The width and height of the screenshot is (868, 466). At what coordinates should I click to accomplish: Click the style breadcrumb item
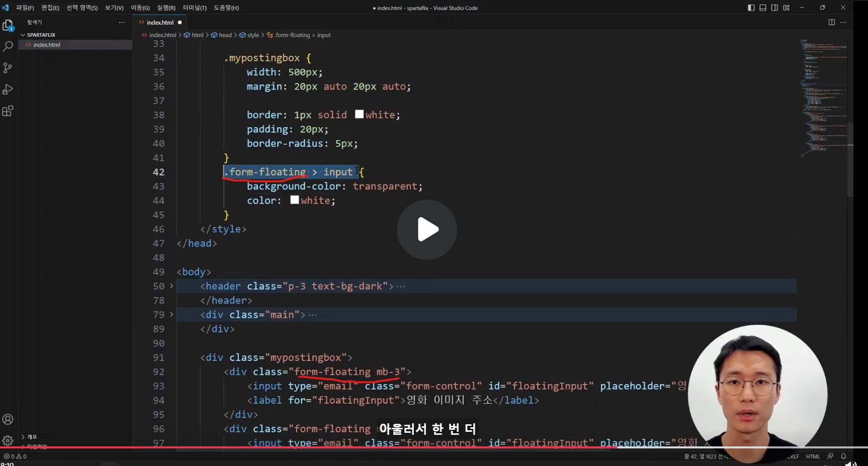point(253,35)
